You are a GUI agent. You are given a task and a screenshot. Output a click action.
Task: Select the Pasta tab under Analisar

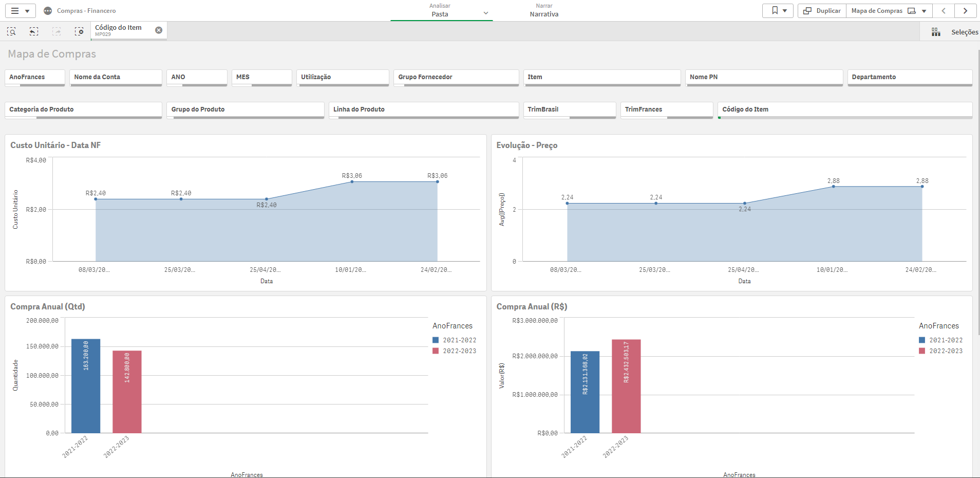(439, 14)
